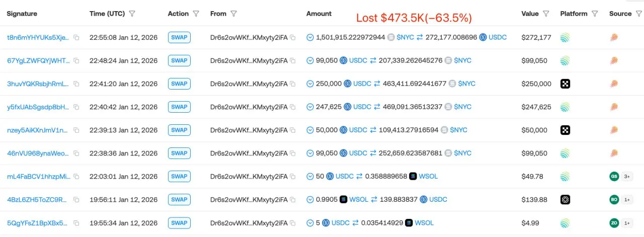
Task: Open From address Dr6s2ovWKf in the 22:38:36 row
Action: click(249, 153)
